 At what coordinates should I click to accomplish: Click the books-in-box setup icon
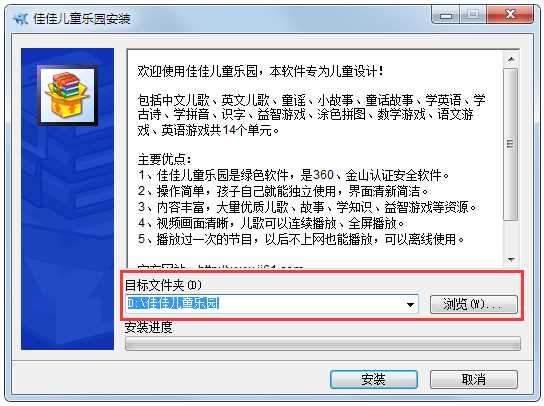(67, 95)
